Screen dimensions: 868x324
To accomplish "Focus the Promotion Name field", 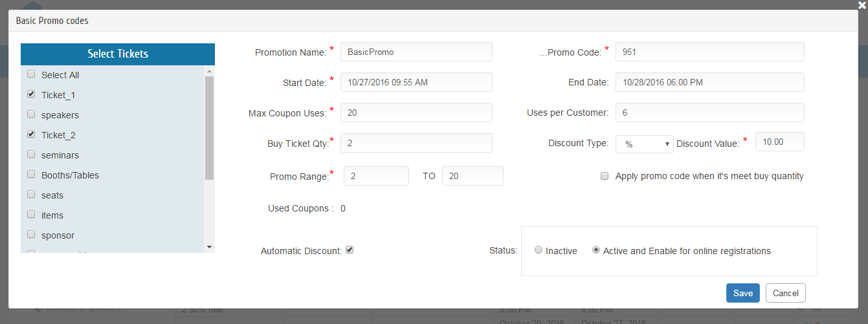I will point(416,52).
